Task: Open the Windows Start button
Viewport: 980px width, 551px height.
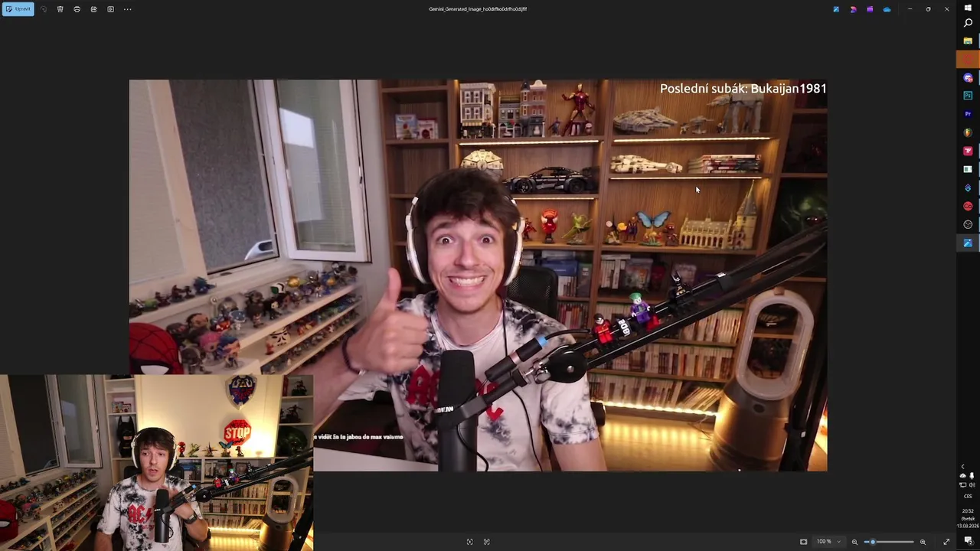Action: pos(968,8)
